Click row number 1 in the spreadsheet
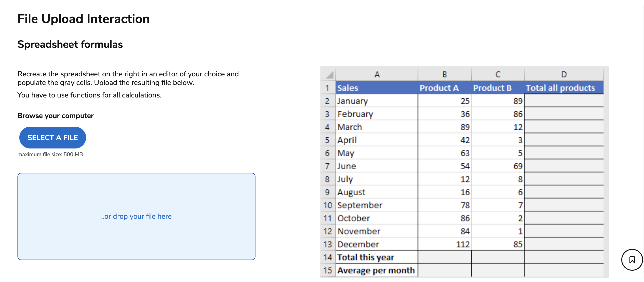Screen dimensions: 644x282 [328, 88]
